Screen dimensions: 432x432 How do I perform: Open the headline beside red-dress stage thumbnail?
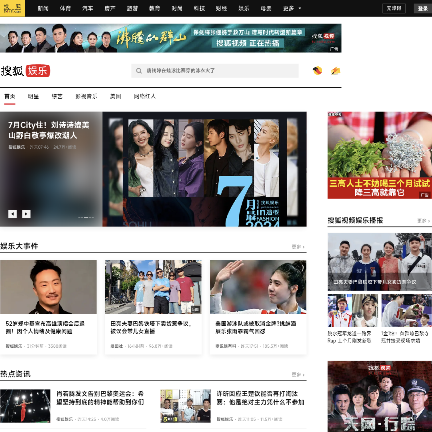pyautogui.click(x=100, y=398)
